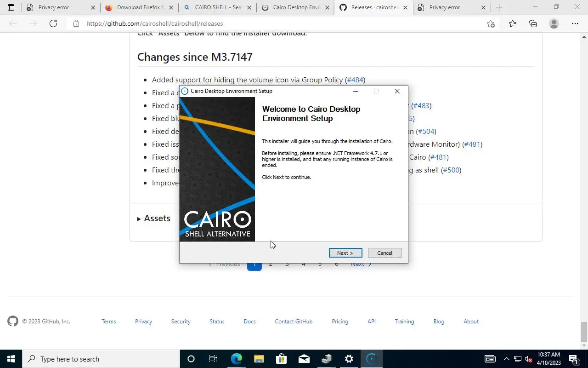Image resolution: width=588 pixels, height=368 pixels.
Task: Click the address bar URL
Action: tap(155, 23)
